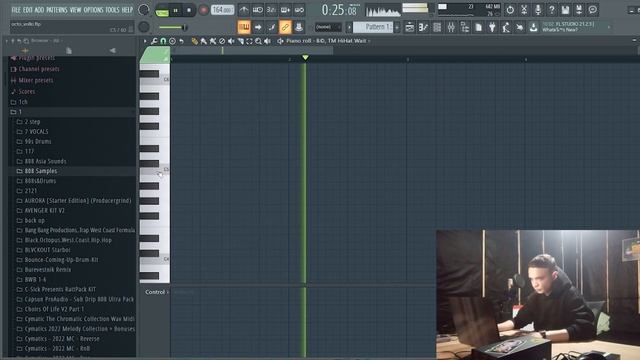Click the speech bubble icon
The width and height of the screenshot is (640, 360).
pos(593,10)
